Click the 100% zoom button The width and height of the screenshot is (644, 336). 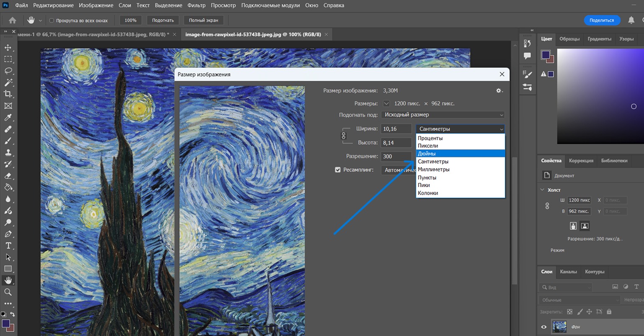130,20
